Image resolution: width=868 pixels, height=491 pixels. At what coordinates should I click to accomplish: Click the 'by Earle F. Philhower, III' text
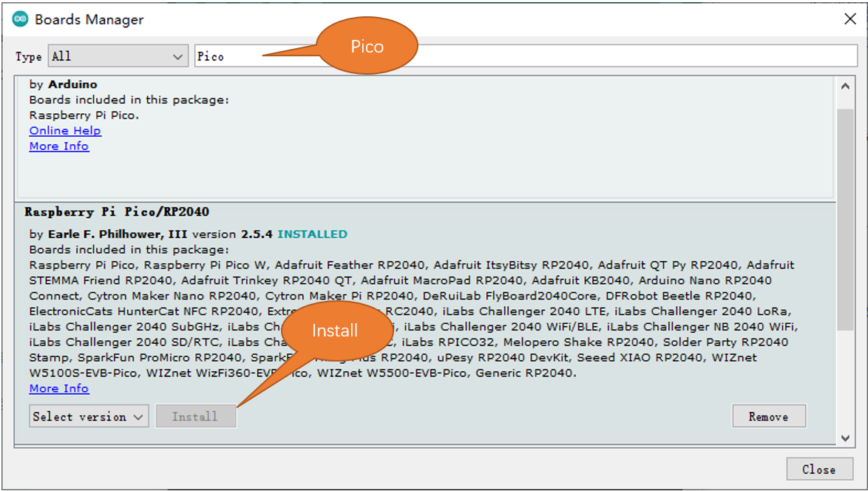pos(108,234)
